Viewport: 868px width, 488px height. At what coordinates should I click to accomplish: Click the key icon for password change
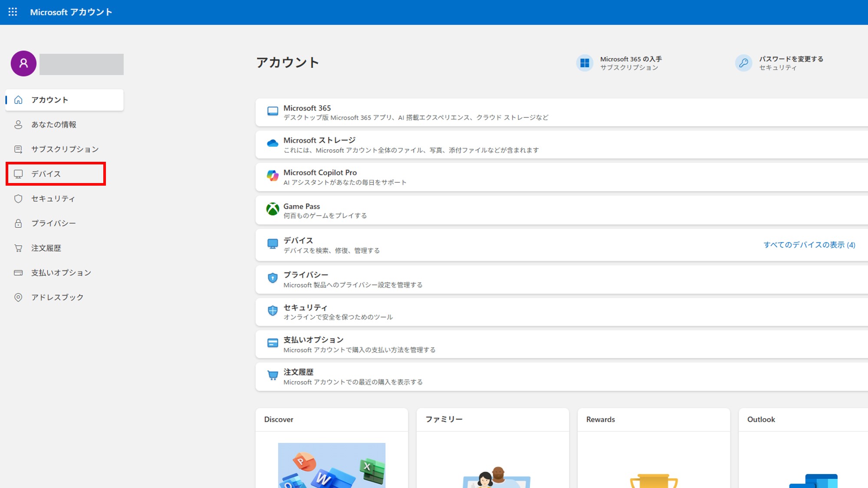(x=743, y=63)
